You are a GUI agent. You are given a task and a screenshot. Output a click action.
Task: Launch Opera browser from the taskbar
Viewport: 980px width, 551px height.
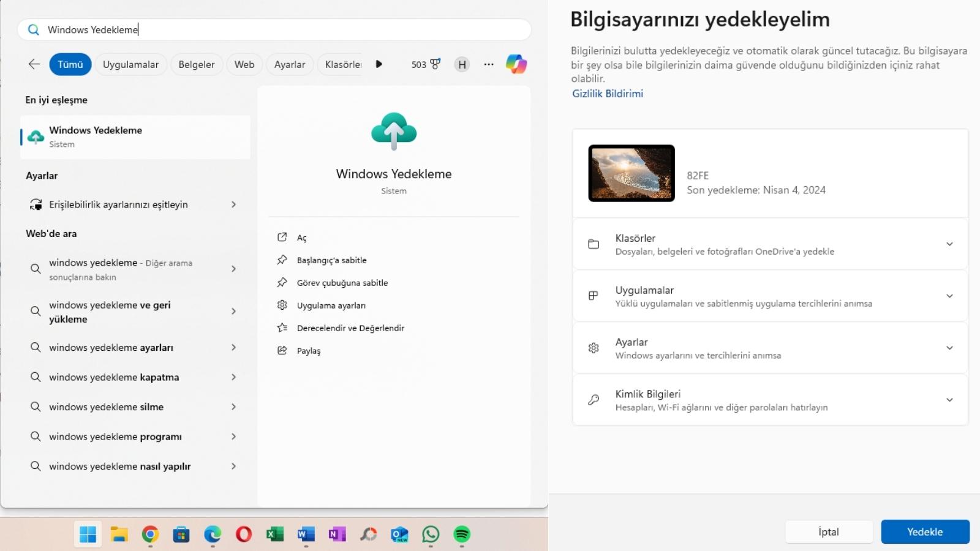tap(244, 534)
